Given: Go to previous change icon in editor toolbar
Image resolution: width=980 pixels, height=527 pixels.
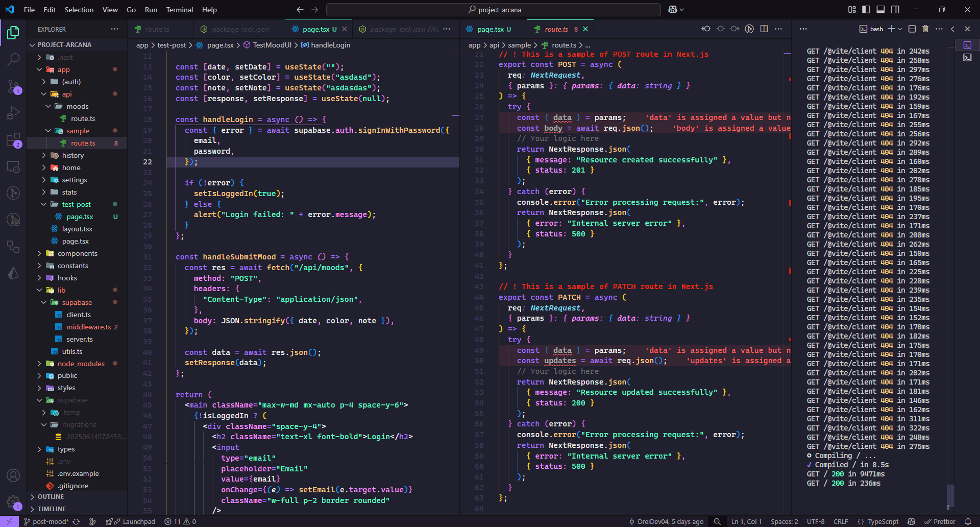Looking at the screenshot, I should (706, 29).
